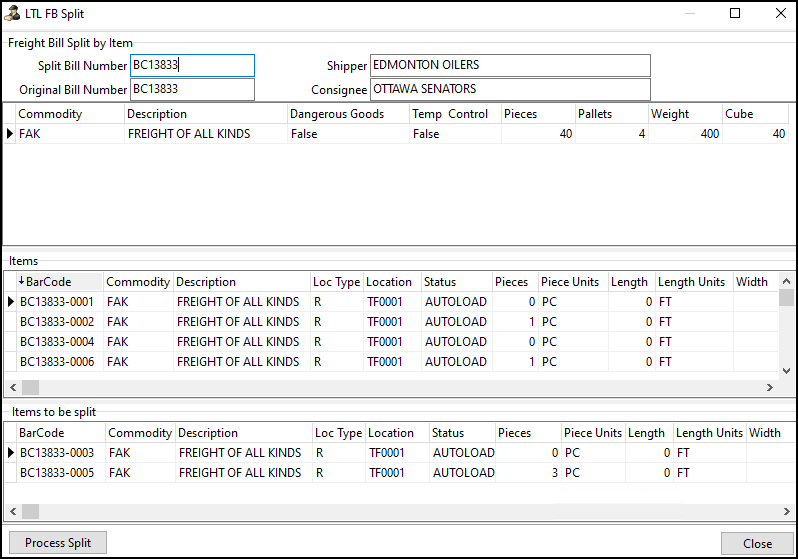Click Items to be split horizontal scrollbar thumb
Viewport: 798px width, 559px height.
pos(31,511)
